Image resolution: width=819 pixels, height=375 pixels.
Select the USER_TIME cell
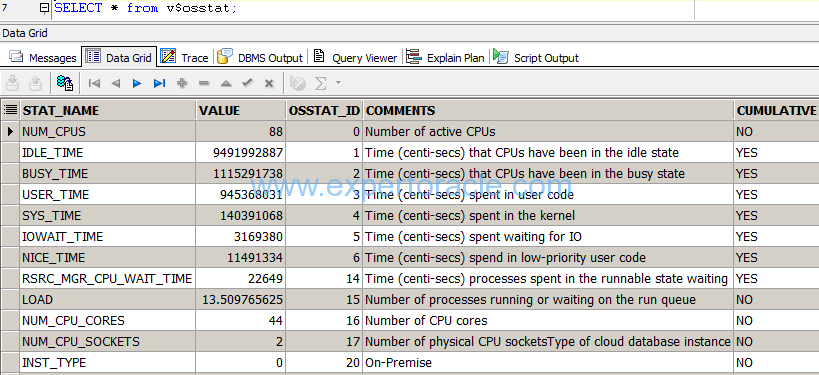click(x=108, y=194)
